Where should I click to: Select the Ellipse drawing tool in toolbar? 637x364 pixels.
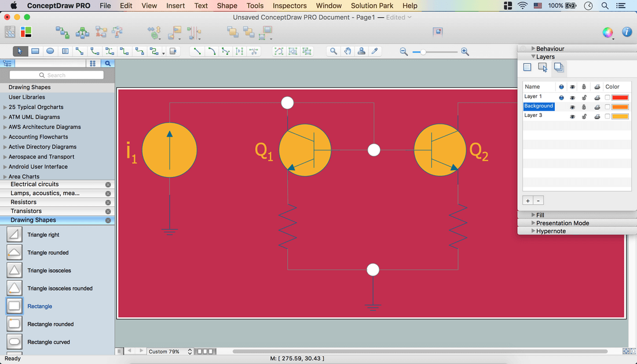(50, 52)
